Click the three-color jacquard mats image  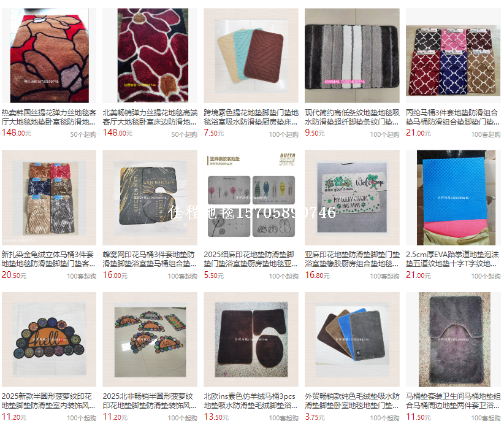coord(251,56)
